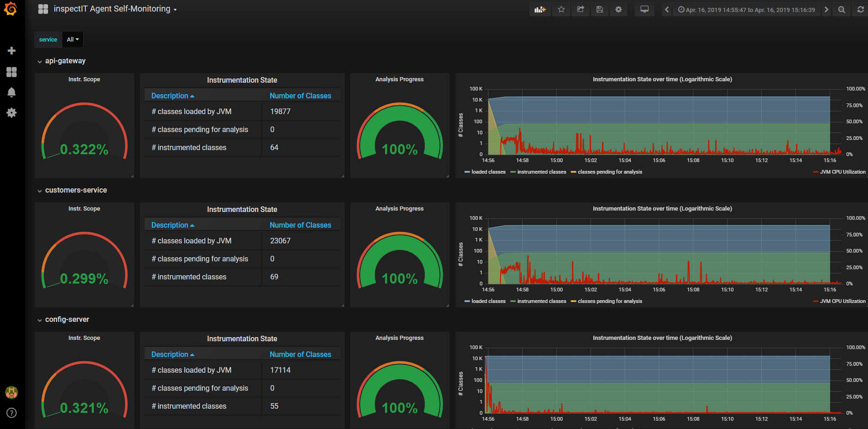
Task: Toggle instrumented classes series in api-gateway legend
Action: (x=541, y=172)
